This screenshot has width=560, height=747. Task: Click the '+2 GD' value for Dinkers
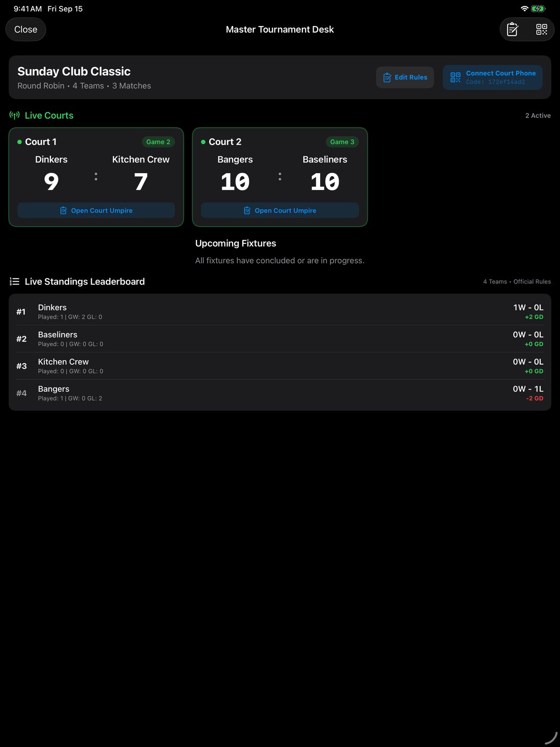pyautogui.click(x=534, y=317)
